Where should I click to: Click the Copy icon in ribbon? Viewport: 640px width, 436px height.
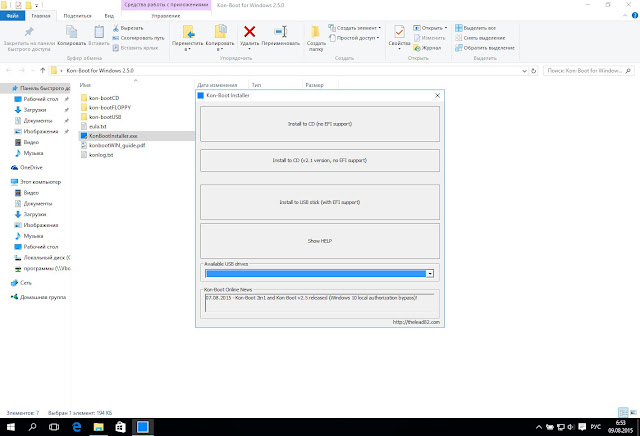pos(71,32)
